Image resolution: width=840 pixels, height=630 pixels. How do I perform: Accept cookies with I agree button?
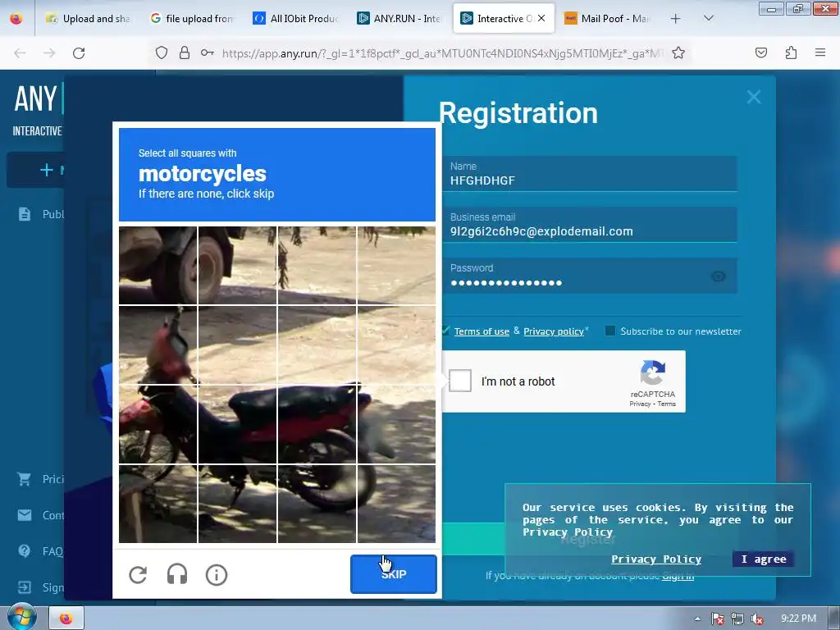point(764,559)
